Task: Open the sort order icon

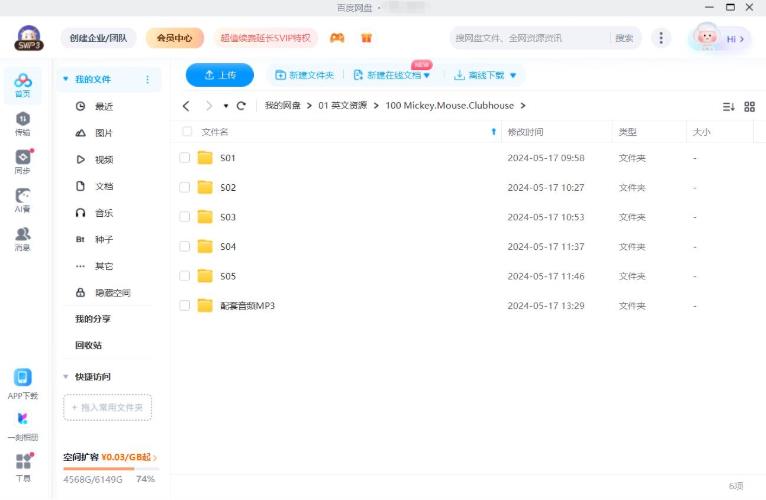Action: click(x=728, y=107)
